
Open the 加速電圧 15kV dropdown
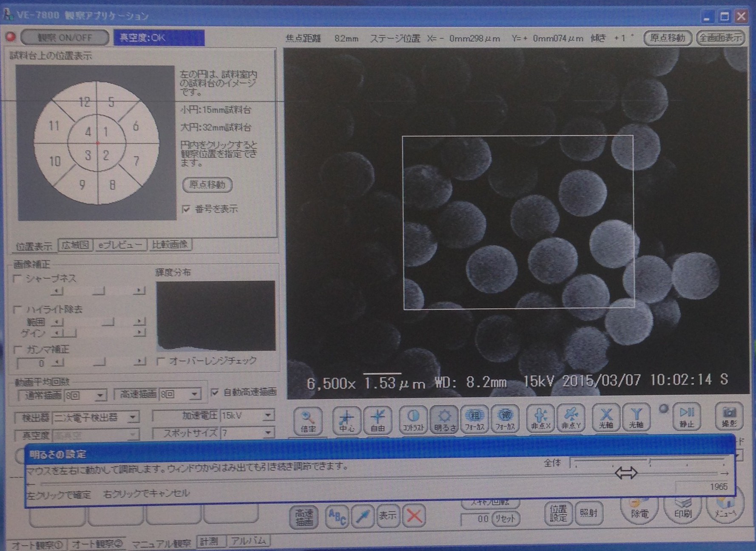268,415
